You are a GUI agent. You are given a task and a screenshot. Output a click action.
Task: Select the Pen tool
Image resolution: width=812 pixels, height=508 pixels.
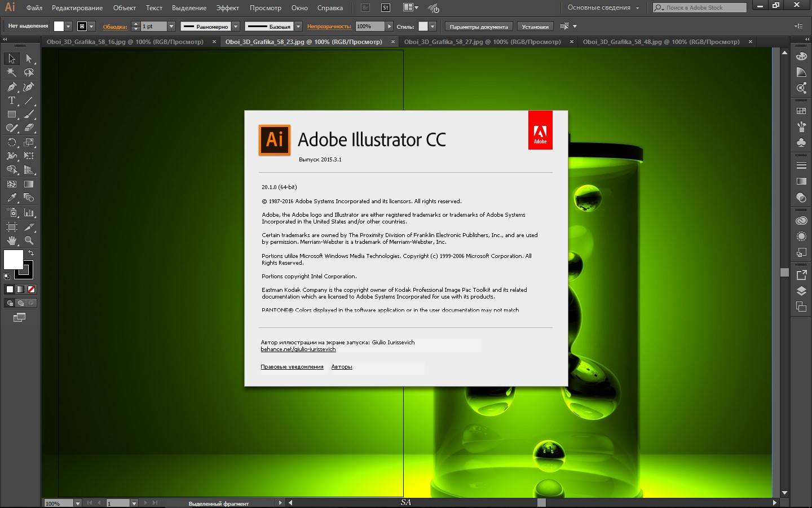point(11,86)
